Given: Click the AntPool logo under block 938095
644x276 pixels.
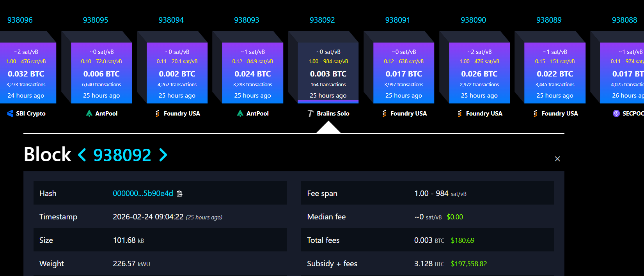Looking at the screenshot, I should tap(89, 114).
